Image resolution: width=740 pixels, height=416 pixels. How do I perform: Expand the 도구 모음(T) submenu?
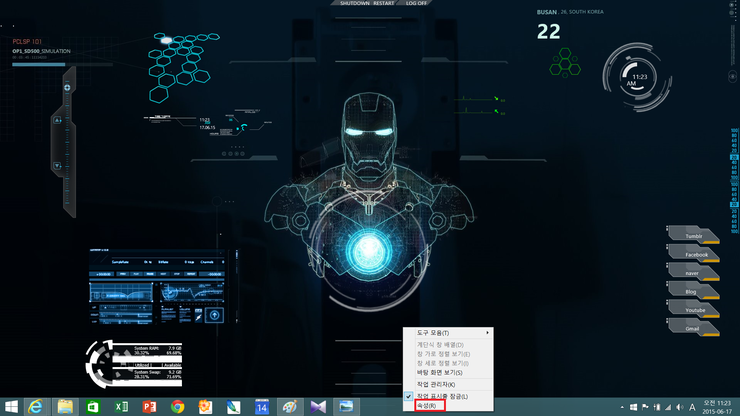448,333
